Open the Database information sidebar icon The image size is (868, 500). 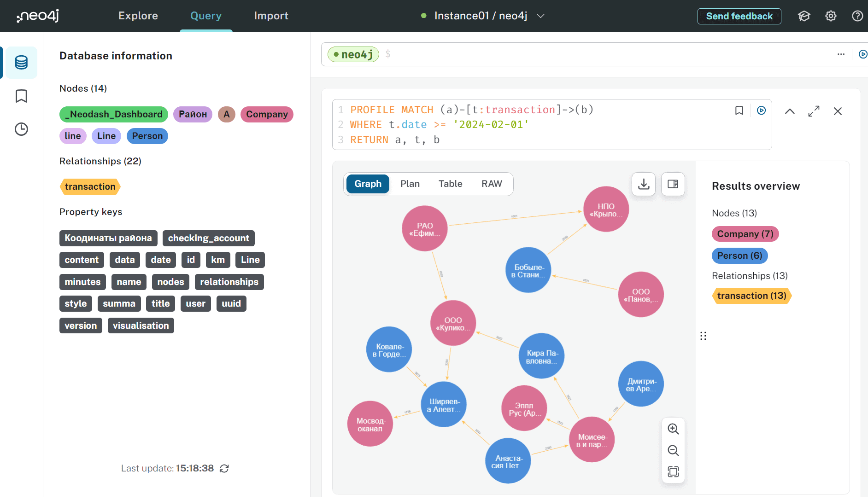21,62
